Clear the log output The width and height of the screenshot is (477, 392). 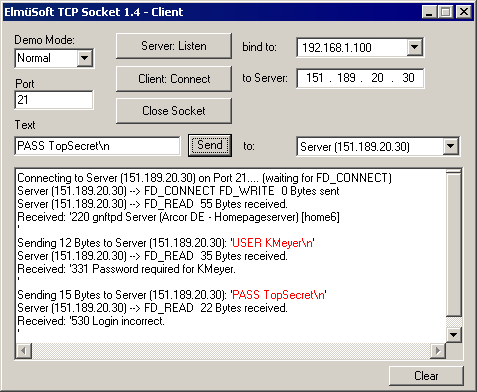tap(426, 376)
